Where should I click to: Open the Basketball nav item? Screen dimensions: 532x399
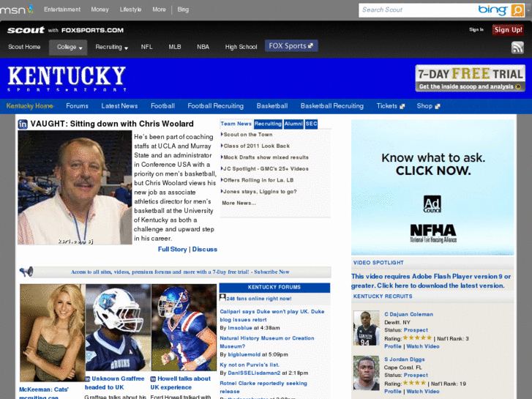point(272,106)
